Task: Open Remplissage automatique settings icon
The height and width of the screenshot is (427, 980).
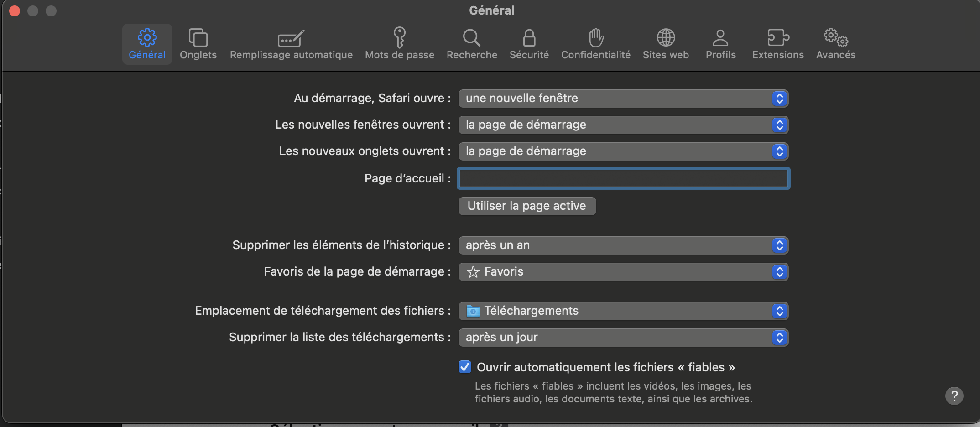Action: (291, 39)
